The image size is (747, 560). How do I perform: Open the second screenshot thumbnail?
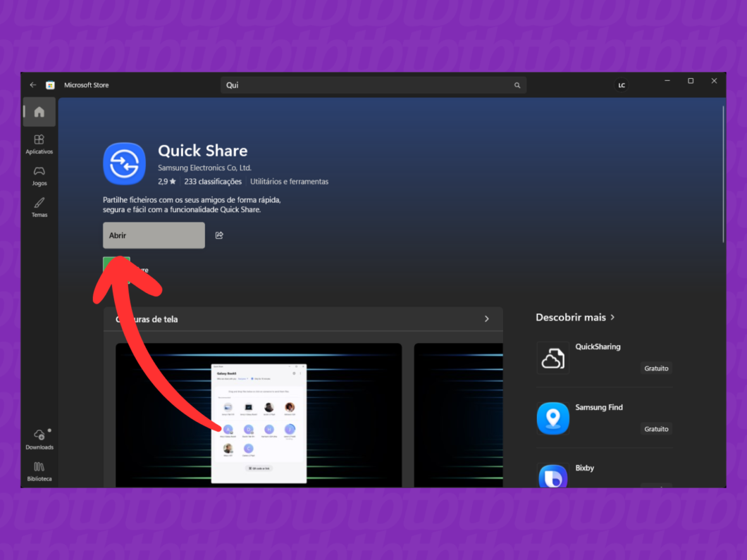[458, 415]
